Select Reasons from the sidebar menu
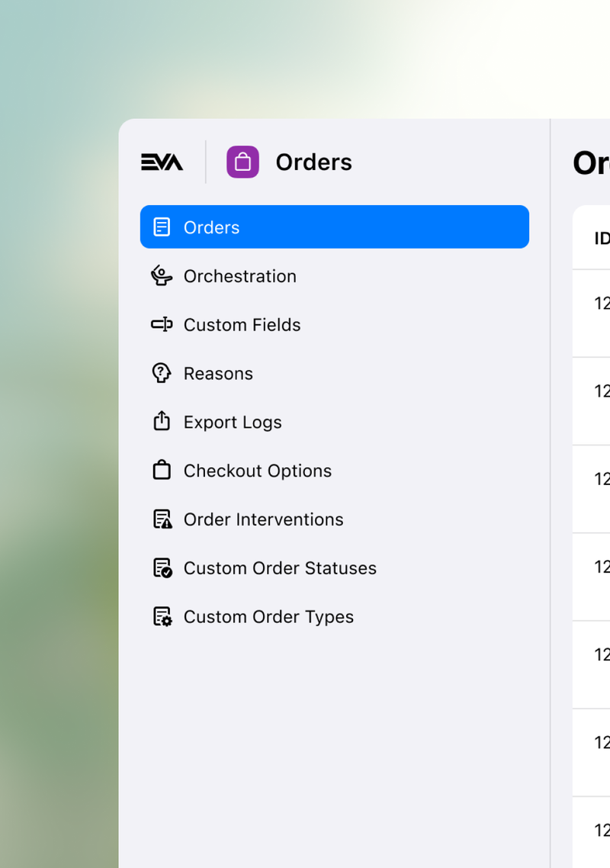Image resolution: width=610 pixels, height=868 pixels. tap(218, 373)
